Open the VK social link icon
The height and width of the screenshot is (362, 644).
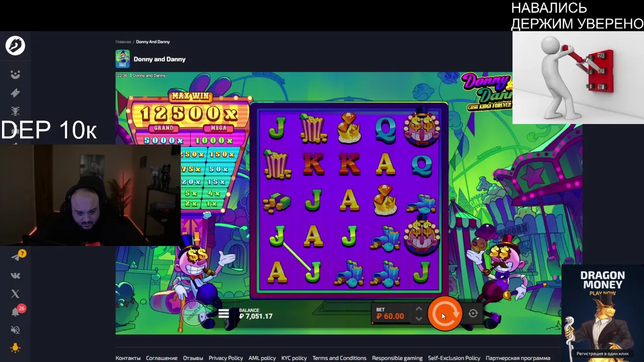[x=15, y=276]
